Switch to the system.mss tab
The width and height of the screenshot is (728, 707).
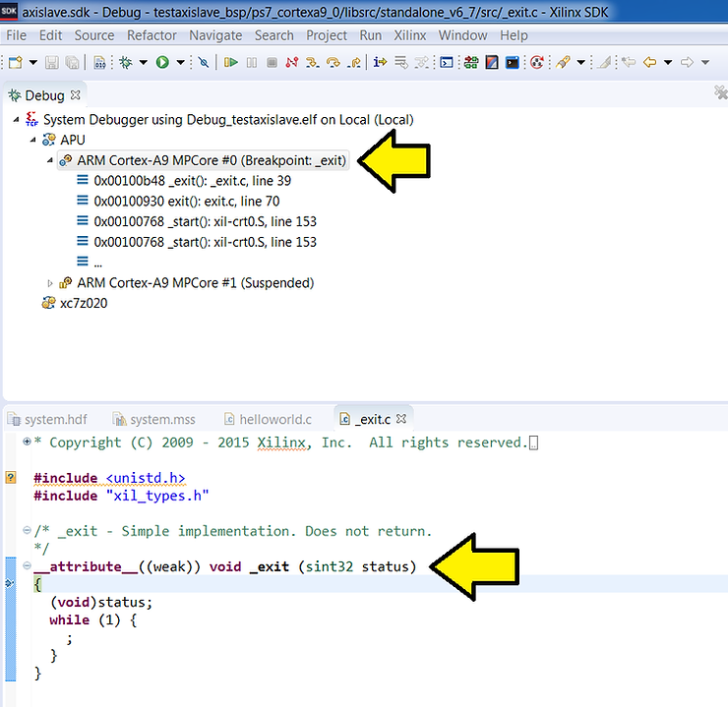162,419
